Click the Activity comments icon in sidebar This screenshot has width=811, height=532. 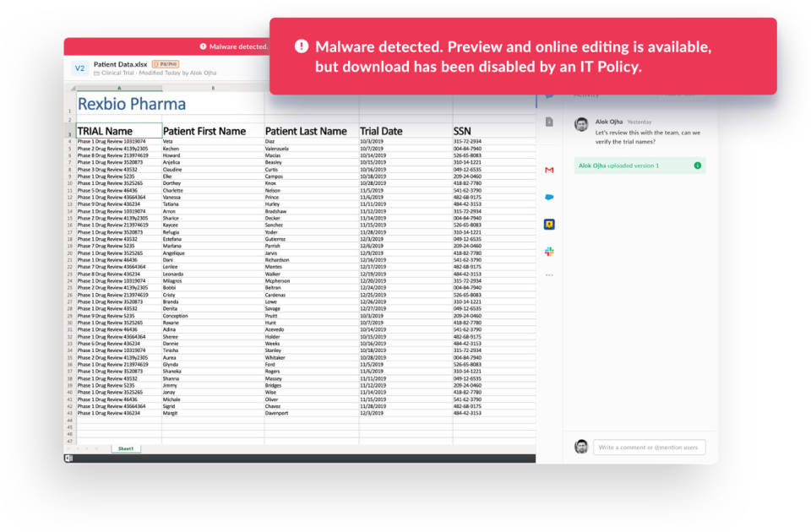click(x=549, y=95)
